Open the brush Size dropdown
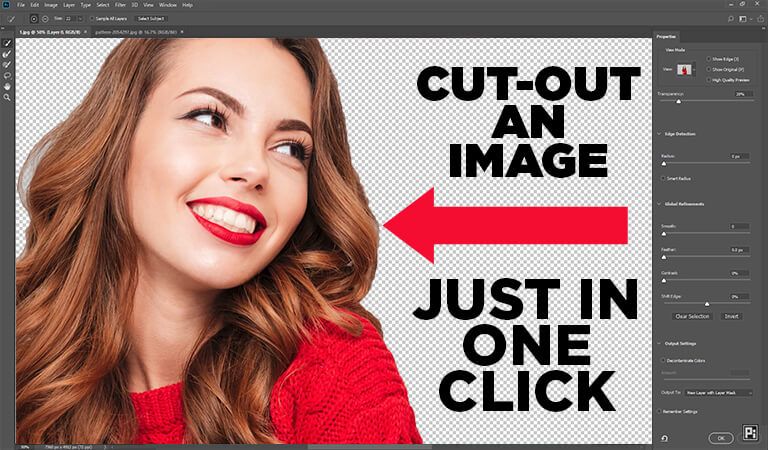768x450 pixels. [x=80, y=19]
